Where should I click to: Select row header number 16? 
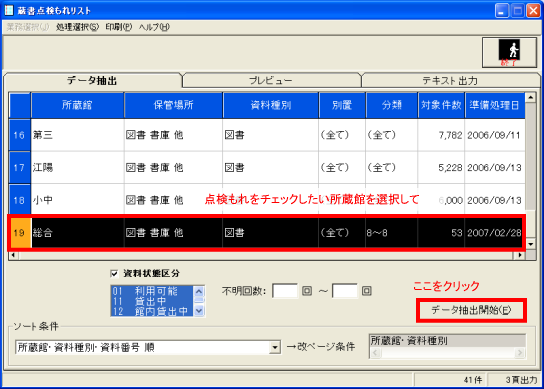point(19,135)
